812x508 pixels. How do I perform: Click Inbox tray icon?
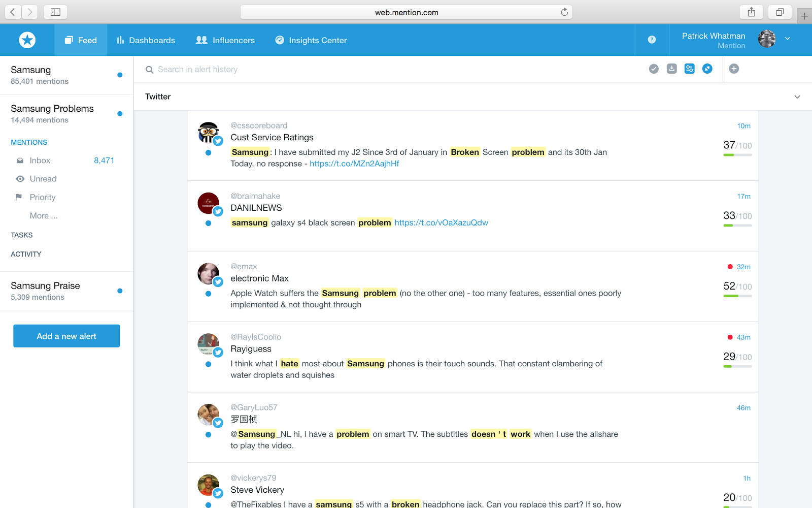click(x=20, y=161)
